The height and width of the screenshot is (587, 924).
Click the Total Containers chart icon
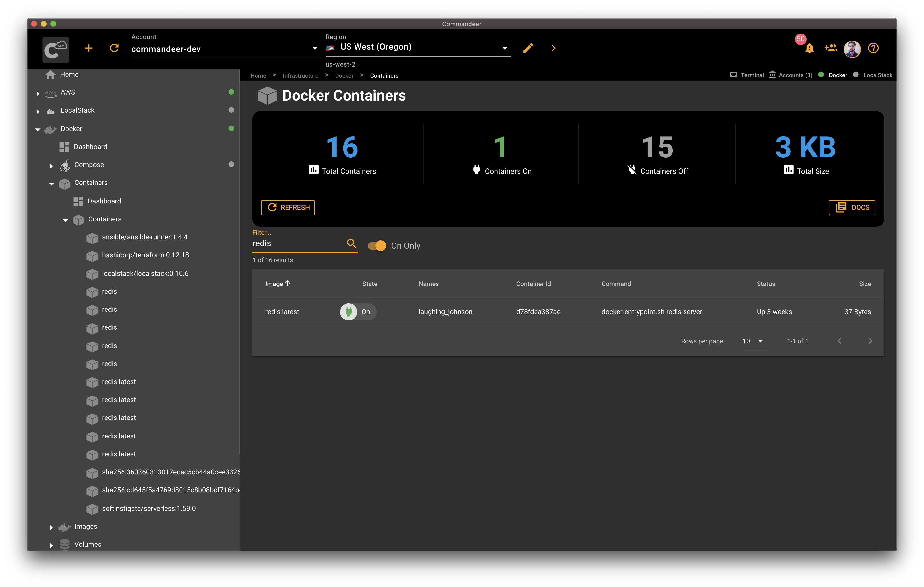point(313,170)
